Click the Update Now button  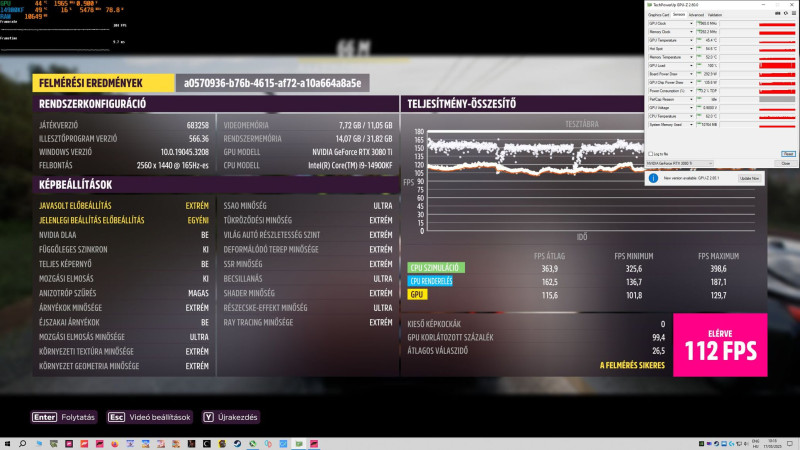(749, 178)
